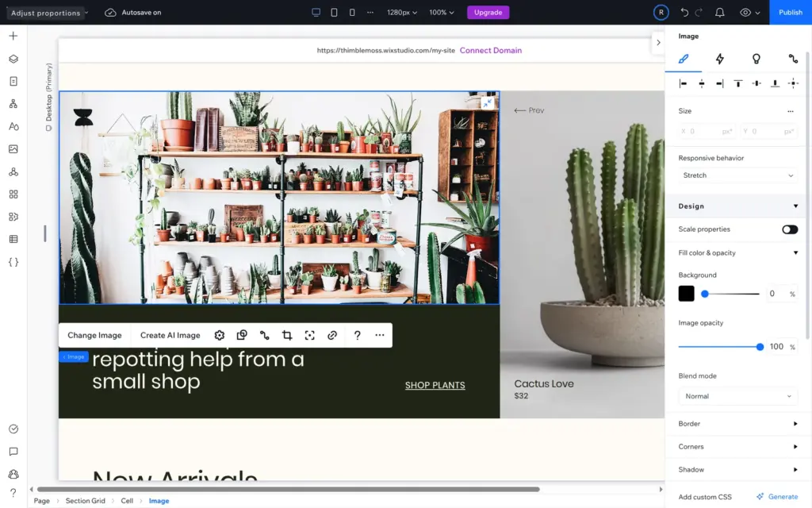Click the Crop image icon
The width and height of the screenshot is (812, 508).
tap(287, 336)
